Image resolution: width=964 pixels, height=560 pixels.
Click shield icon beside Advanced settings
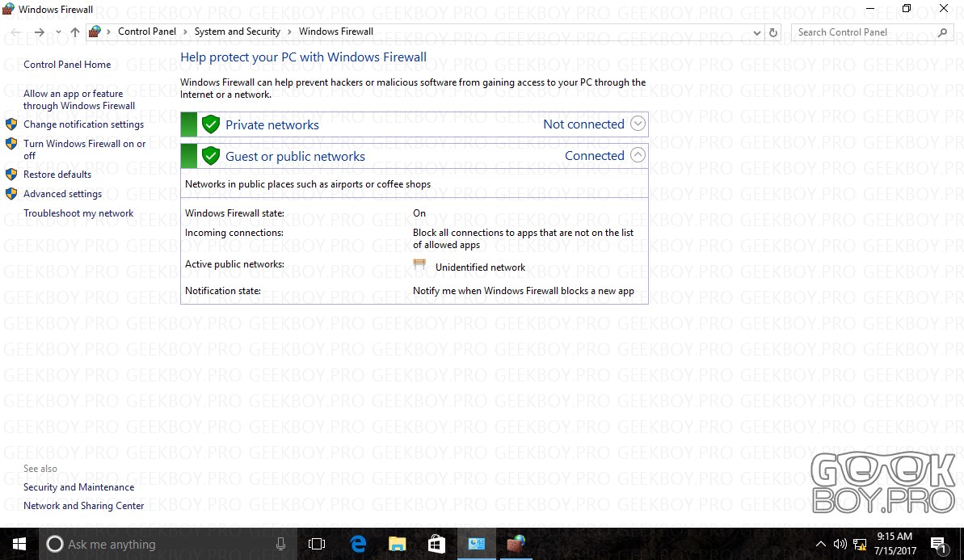11,194
